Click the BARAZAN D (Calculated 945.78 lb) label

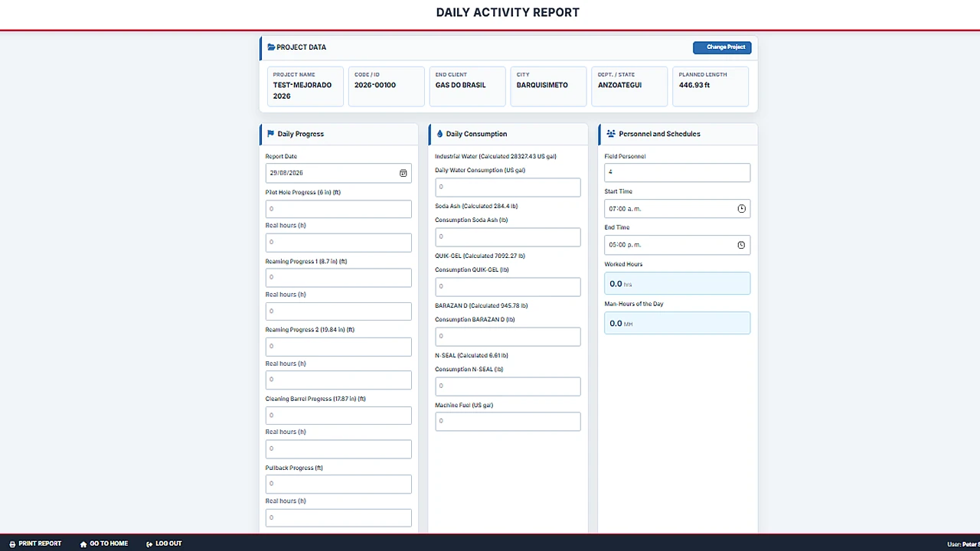pos(482,305)
